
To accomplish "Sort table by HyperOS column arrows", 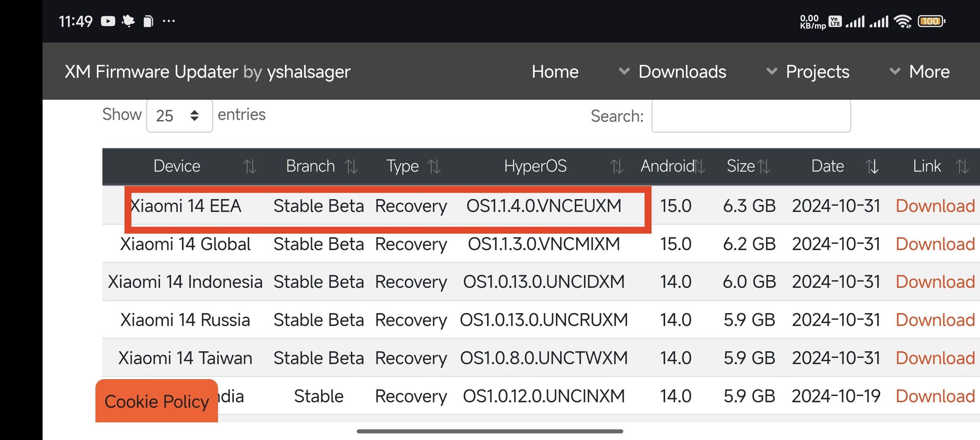I will (x=617, y=167).
